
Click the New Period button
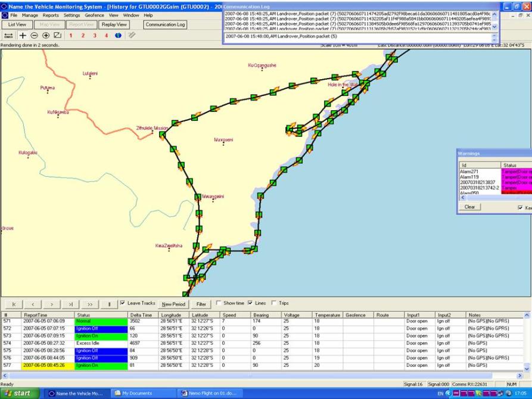point(173,304)
